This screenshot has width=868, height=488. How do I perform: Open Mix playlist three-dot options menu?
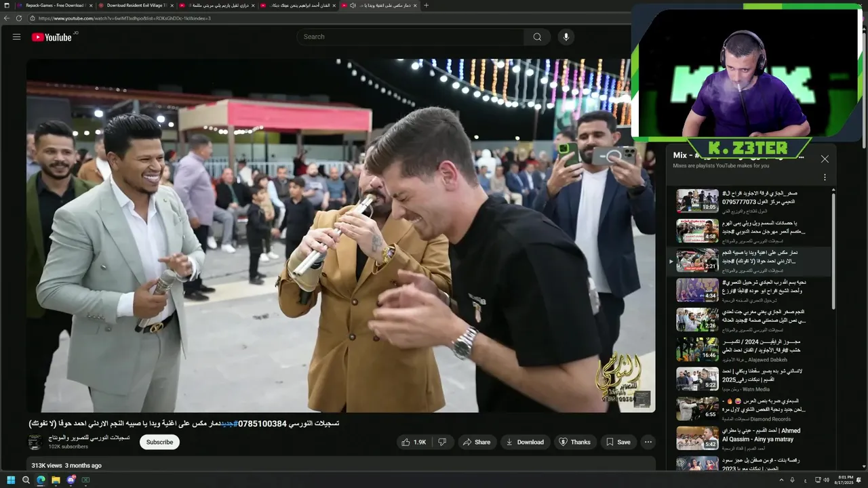(x=825, y=178)
